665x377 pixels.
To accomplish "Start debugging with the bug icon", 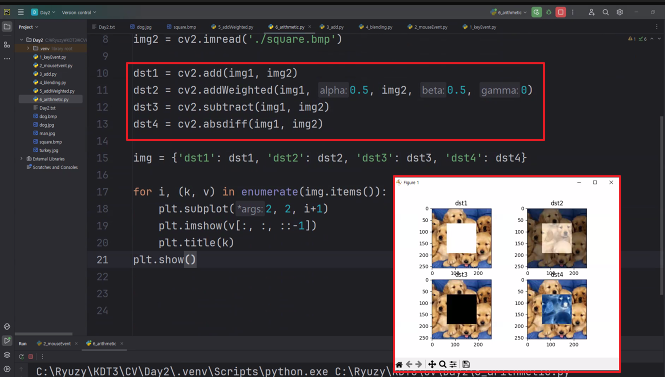I will point(548,12).
